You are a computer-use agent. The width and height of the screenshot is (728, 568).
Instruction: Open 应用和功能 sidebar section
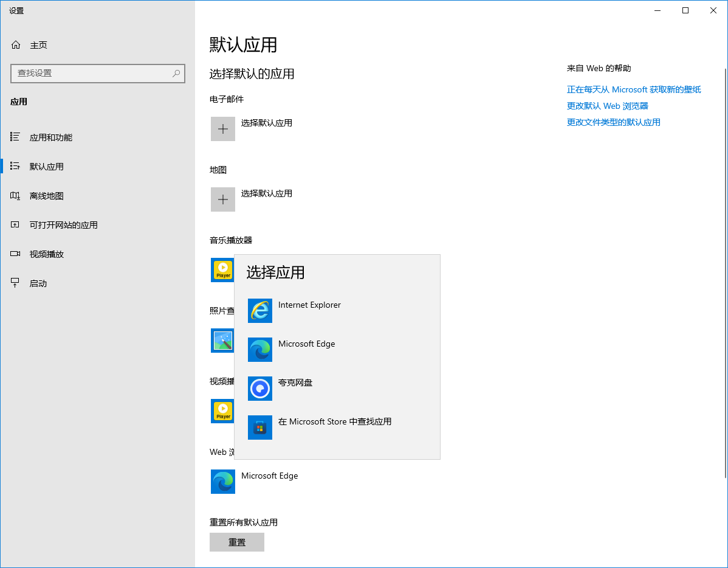51,137
